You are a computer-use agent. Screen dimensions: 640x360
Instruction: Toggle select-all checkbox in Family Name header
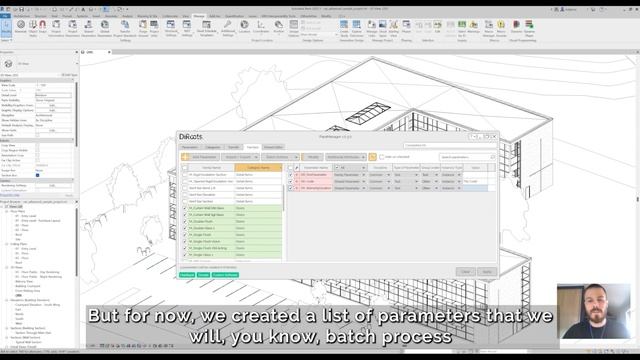pyautogui.click(x=185, y=168)
